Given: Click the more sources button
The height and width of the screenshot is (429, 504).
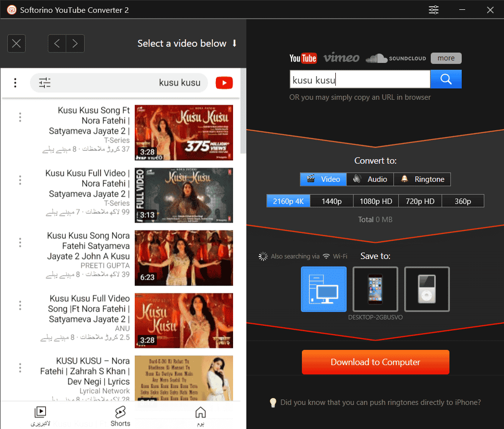Looking at the screenshot, I should (x=446, y=58).
